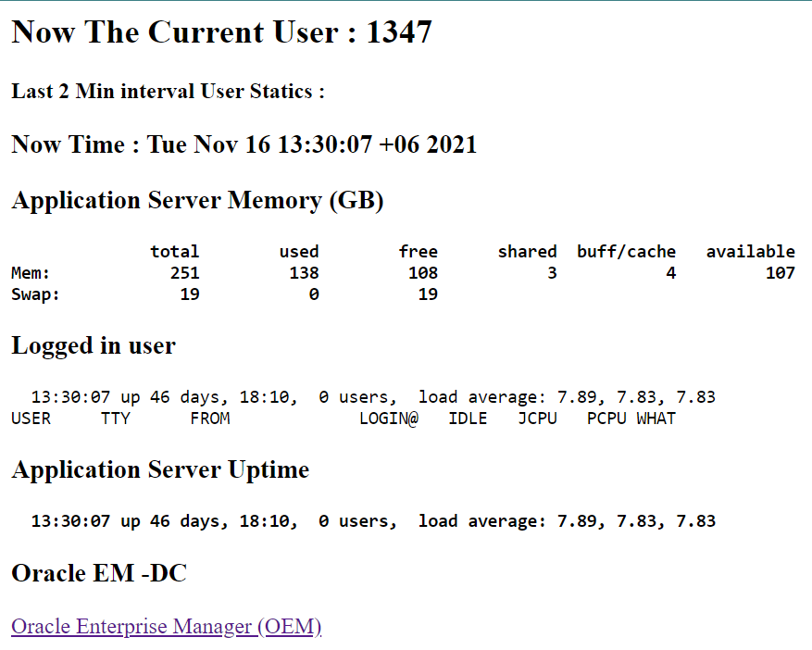
Task: Click the 'Logged in user' heading
Action: [94, 345]
